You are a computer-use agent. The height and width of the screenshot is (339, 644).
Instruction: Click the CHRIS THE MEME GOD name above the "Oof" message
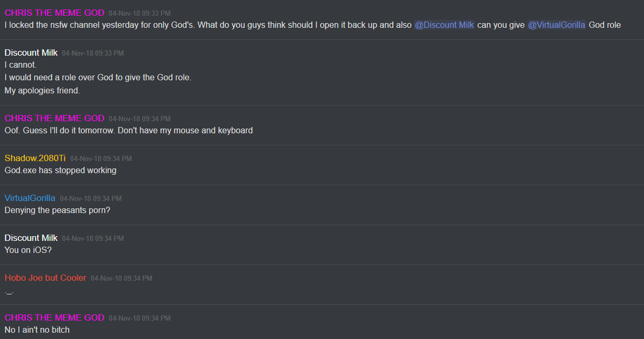(54, 118)
